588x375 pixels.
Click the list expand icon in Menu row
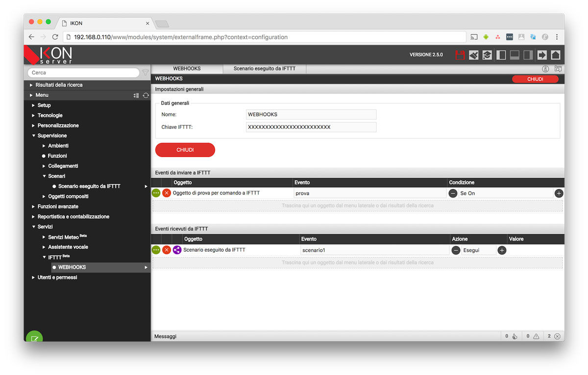[x=136, y=95]
